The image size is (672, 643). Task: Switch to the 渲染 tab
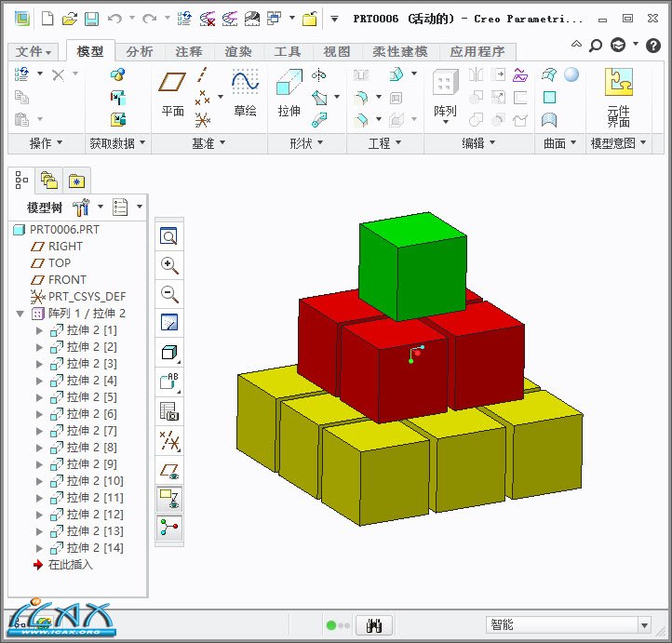[238, 52]
